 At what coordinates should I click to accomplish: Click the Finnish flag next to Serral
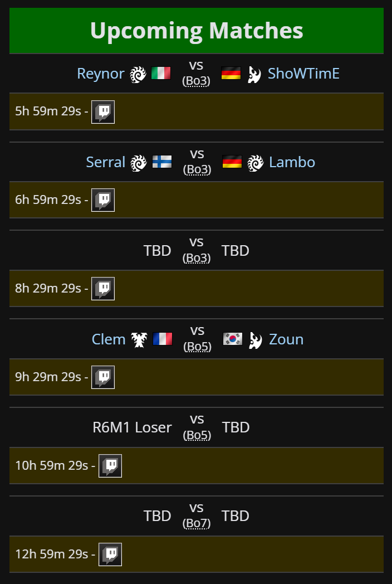pyautogui.click(x=162, y=162)
